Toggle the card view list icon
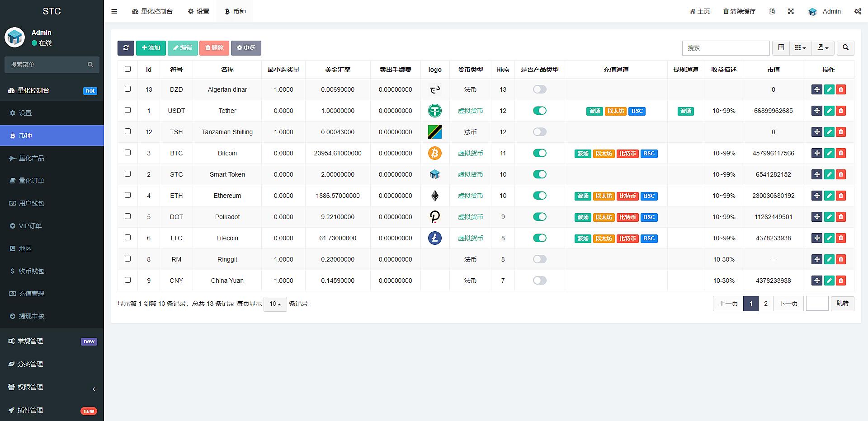This screenshot has height=421, width=868. pyautogui.click(x=781, y=48)
